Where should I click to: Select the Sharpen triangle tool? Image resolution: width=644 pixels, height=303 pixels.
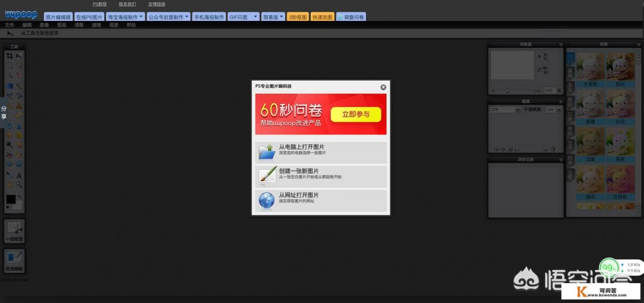coord(19,125)
